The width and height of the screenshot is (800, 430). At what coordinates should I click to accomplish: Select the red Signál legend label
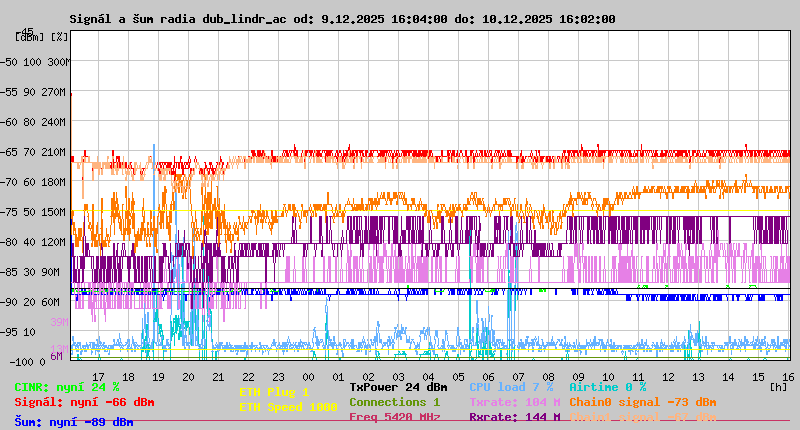84,402
